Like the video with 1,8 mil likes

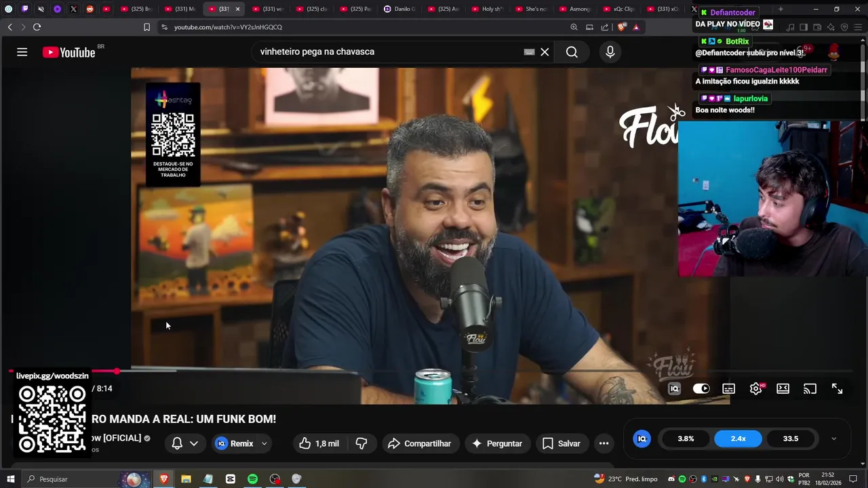click(319, 443)
